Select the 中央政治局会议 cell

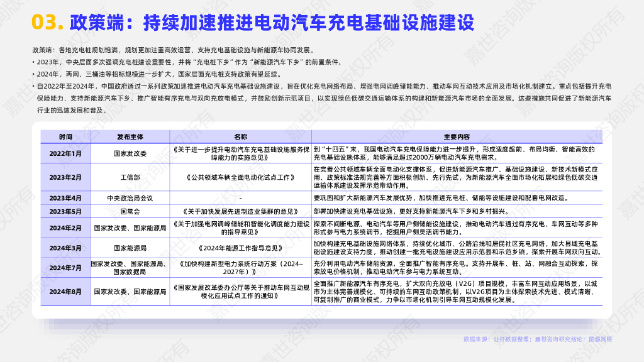[131, 200]
